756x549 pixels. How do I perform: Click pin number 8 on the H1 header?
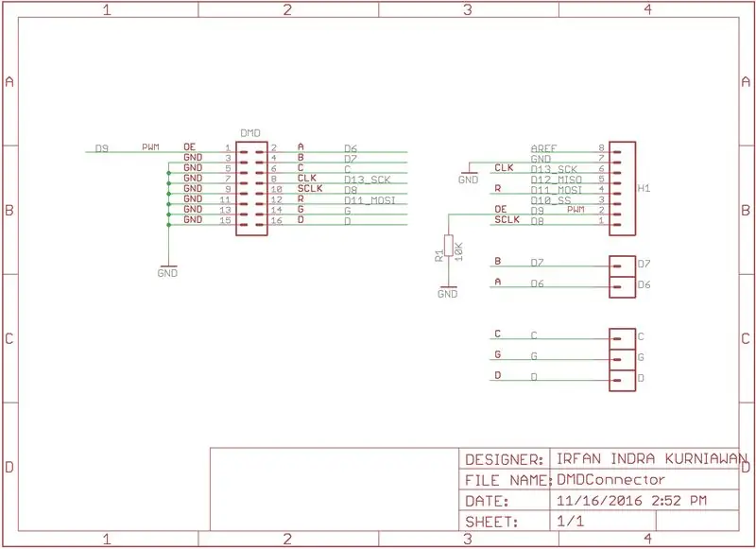(601, 148)
